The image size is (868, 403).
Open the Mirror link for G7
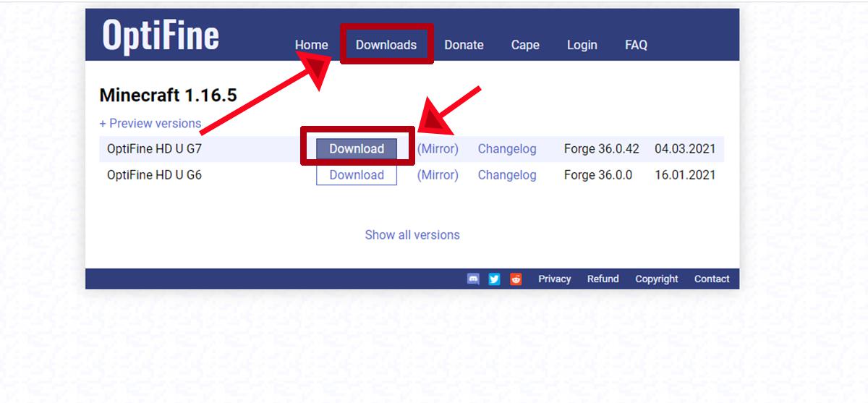point(438,148)
